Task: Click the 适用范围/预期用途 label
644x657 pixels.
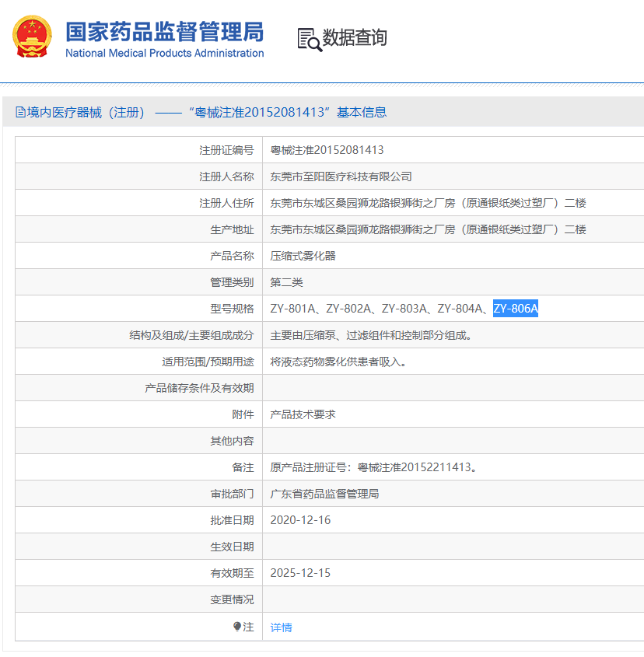Action: click(208, 362)
